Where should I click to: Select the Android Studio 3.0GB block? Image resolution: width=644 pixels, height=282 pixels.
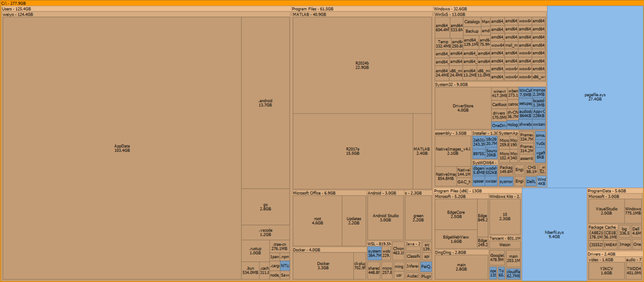click(x=386, y=218)
